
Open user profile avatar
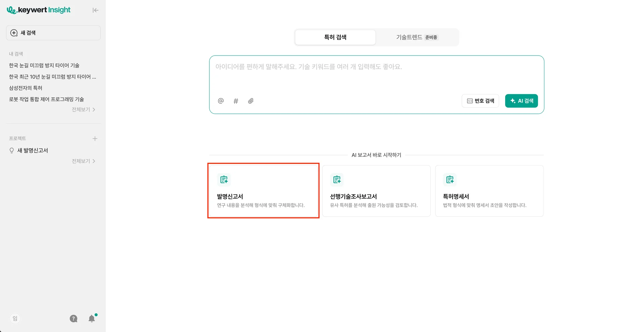click(x=15, y=319)
